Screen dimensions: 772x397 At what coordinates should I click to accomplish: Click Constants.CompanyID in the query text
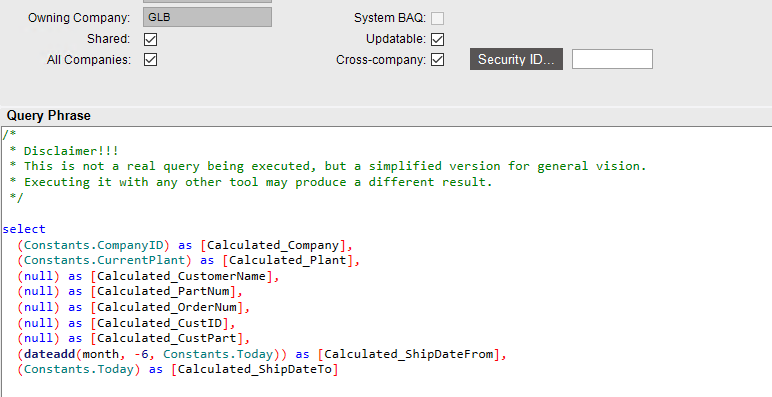(x=93, y=245)
